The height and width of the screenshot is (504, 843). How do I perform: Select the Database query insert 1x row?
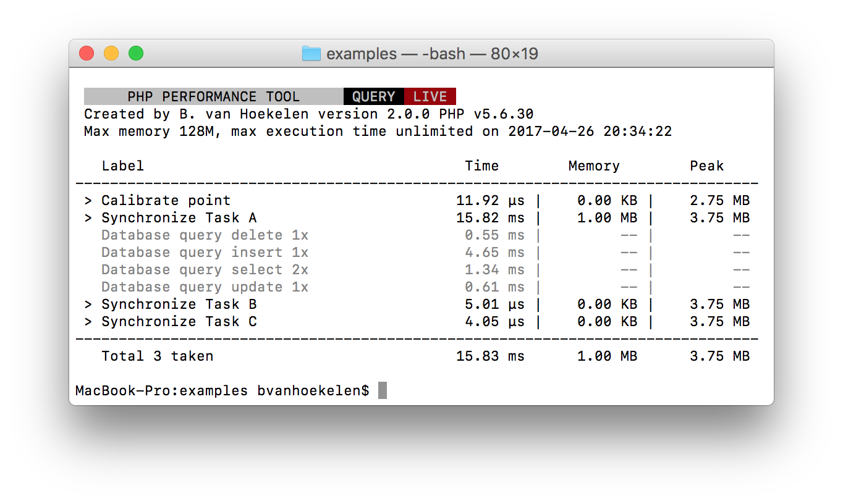(204, 252)
